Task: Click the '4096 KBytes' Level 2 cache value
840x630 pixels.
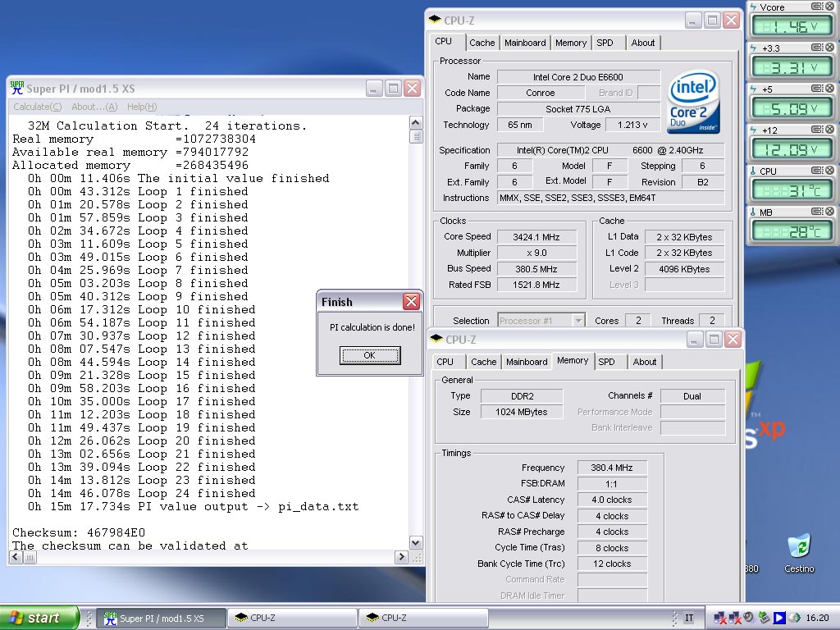Action: [684, 269]
